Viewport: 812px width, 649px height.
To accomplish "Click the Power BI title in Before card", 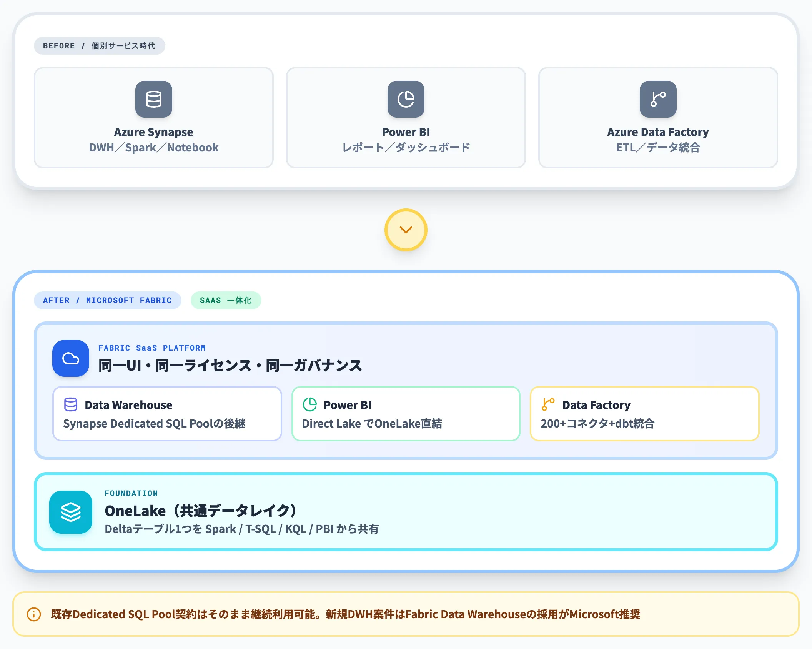I will point(406,132).
